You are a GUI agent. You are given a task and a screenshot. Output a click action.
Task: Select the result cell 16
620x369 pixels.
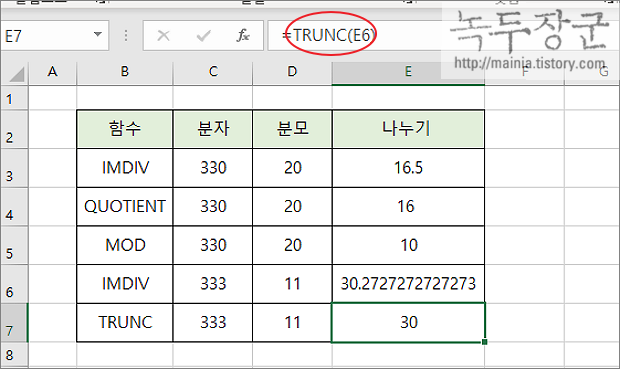click(x=408, y=207)
